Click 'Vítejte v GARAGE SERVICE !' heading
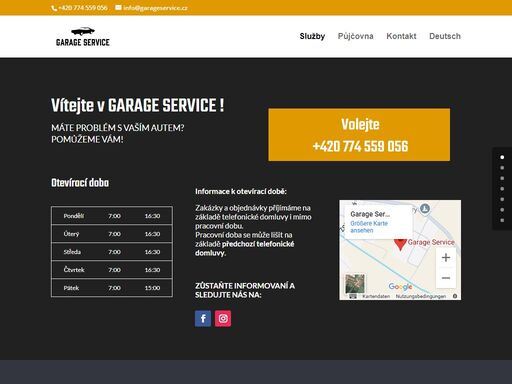This screenshot has height=384, width=512. click(x=138, y=106)
